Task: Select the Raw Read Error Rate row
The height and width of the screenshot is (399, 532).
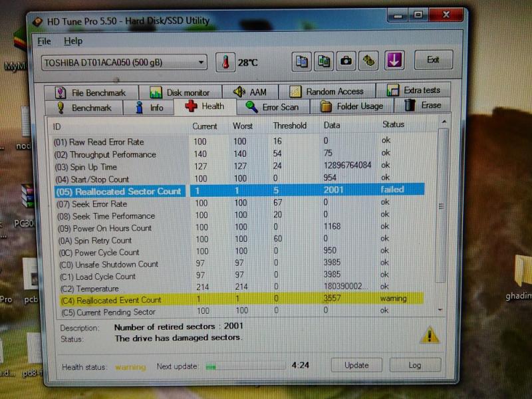Action: (x=239, y=141)
